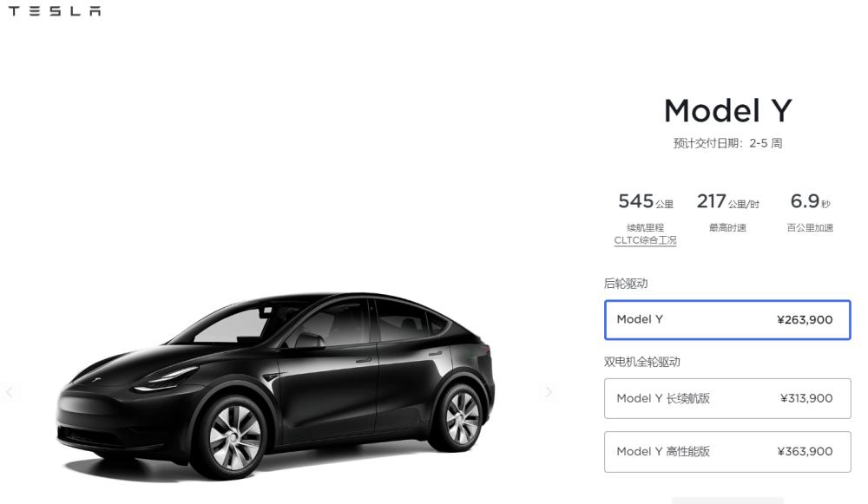This screenshot has height=504, width=868.
Task: Select the rear-wheel drive Model Y option
Action: 727,320
